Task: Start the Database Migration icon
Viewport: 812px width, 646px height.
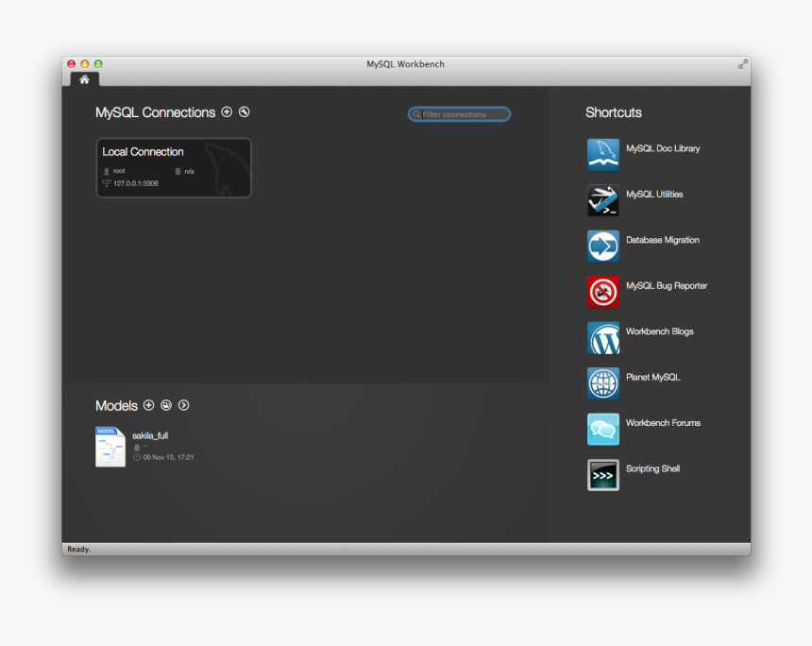Action: point(603,246)
